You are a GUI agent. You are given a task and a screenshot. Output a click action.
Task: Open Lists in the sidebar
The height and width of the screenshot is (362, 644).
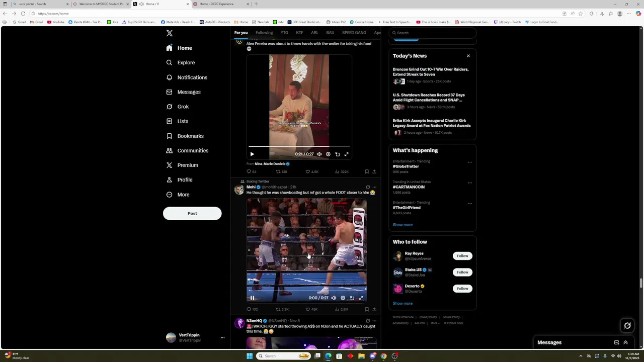(177, 121)
